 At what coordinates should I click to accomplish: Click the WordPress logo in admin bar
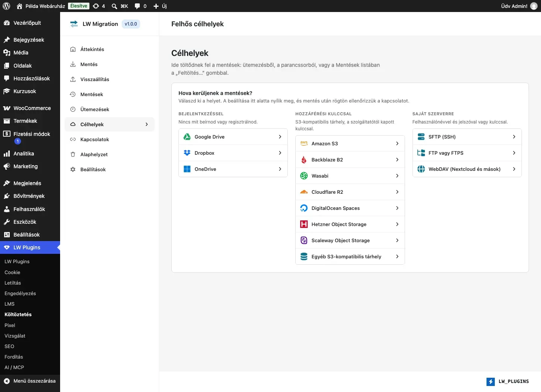point(6,6)
